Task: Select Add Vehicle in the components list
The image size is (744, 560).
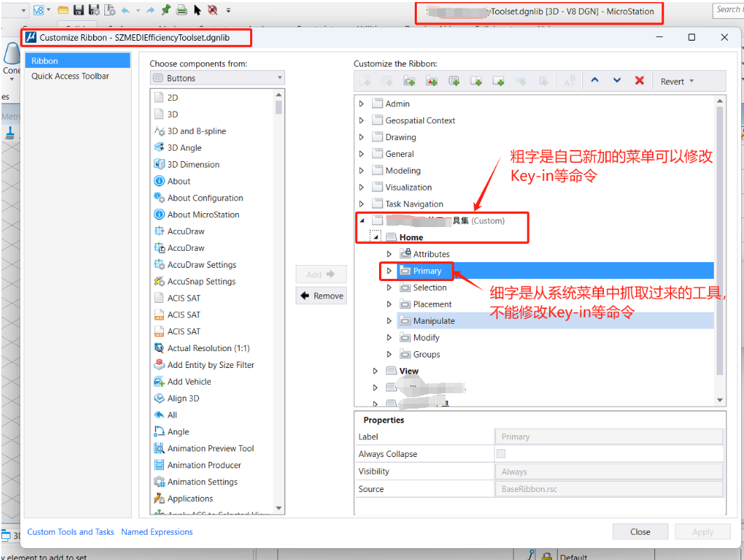Action: click(189, 381)
